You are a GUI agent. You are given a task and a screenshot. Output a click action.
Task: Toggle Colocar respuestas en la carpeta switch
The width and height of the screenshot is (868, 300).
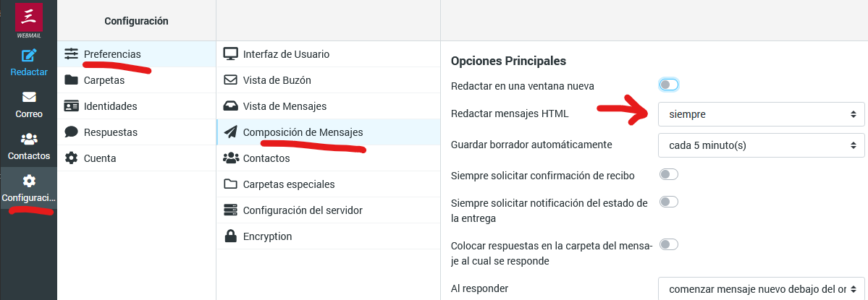click(x=669, y=244)
